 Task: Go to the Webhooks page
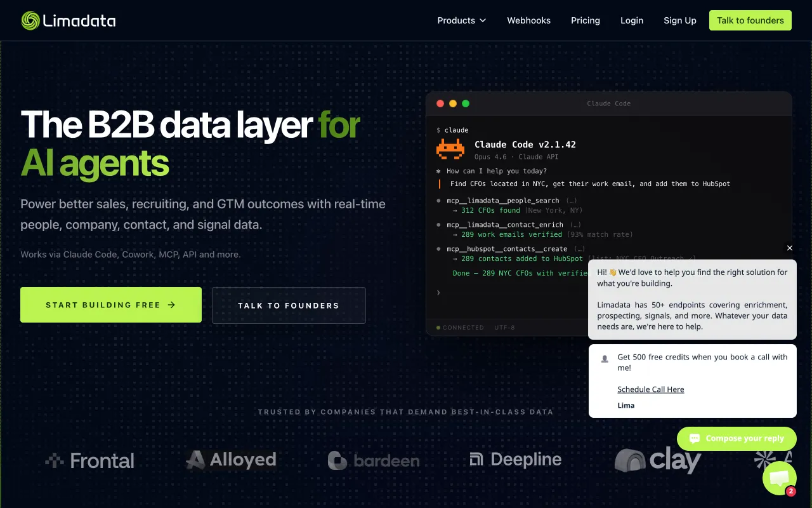click(528, 20)
